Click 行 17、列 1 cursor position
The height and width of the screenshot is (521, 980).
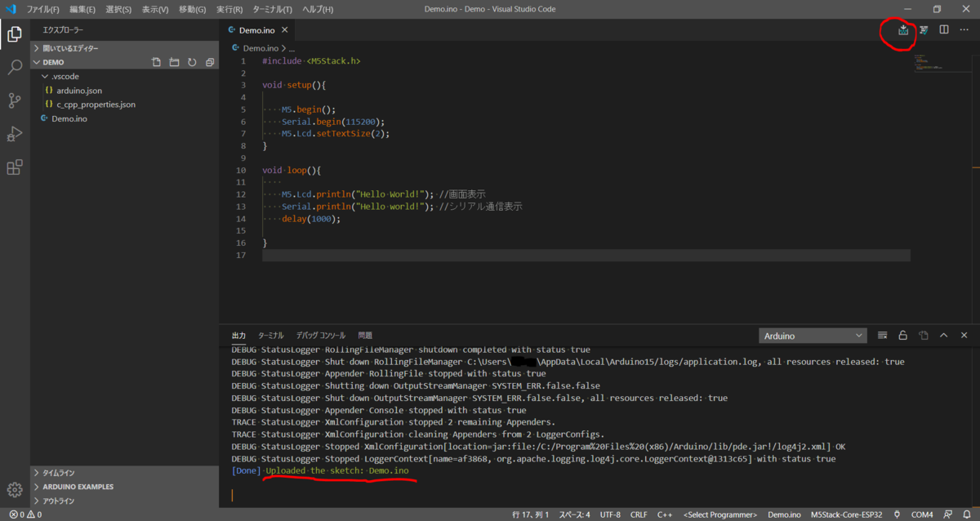click(x=532, y=514)
